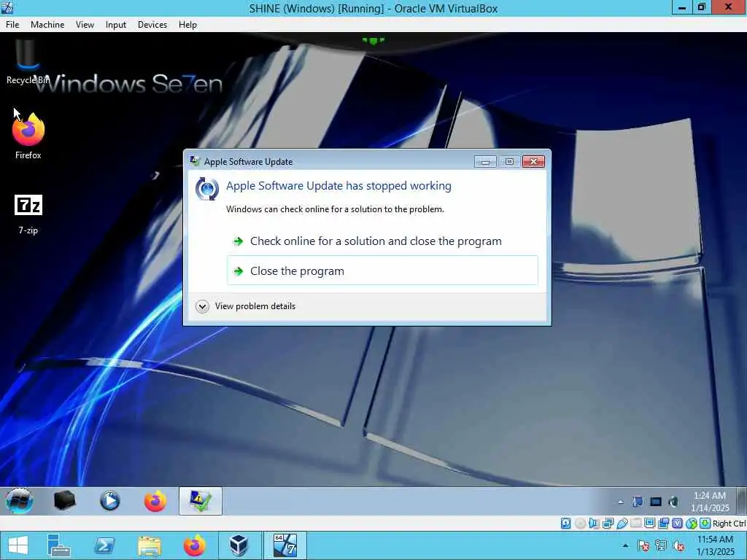
Task: Open the Recycle Bin desktop icon
Action: coord(27,62)
